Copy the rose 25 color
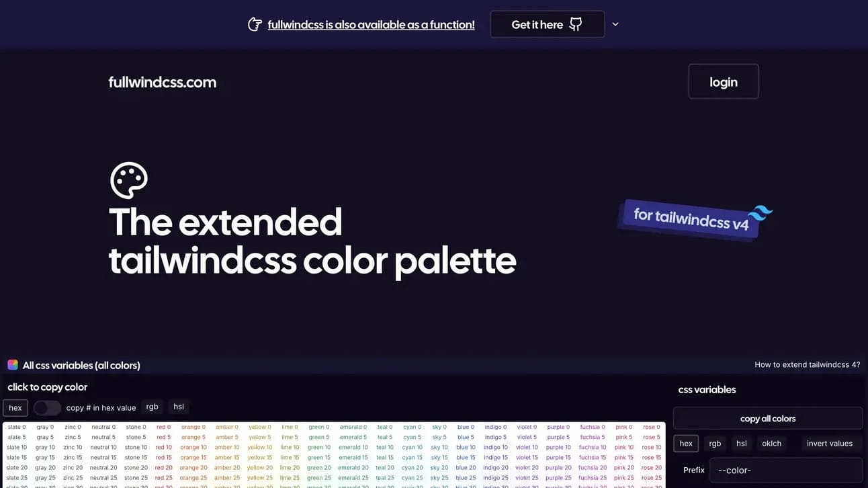 [652, 478]
